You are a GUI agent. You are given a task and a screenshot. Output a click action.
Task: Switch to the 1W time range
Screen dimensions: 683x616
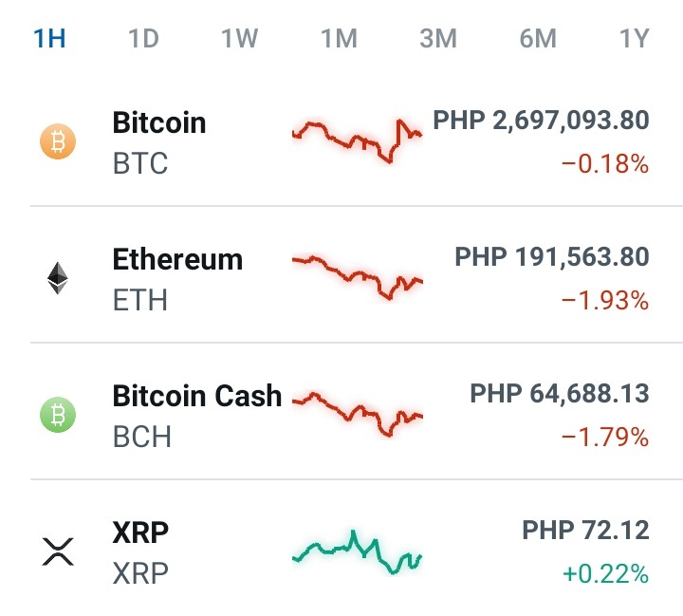tap(240, 38)
